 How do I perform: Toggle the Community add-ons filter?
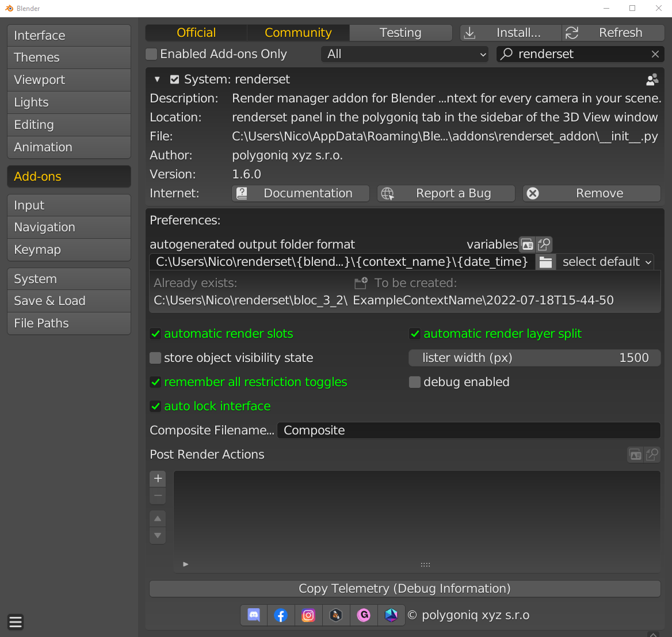tap(298, 33)
